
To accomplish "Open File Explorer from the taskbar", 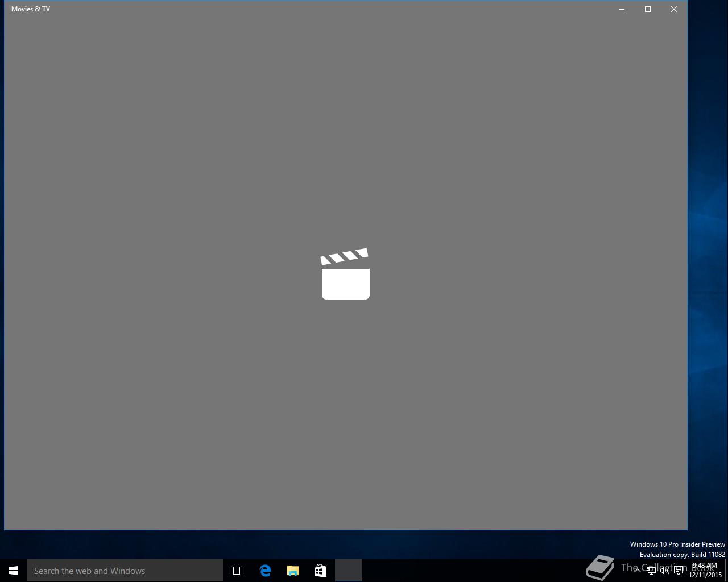I will coord(293,571).
